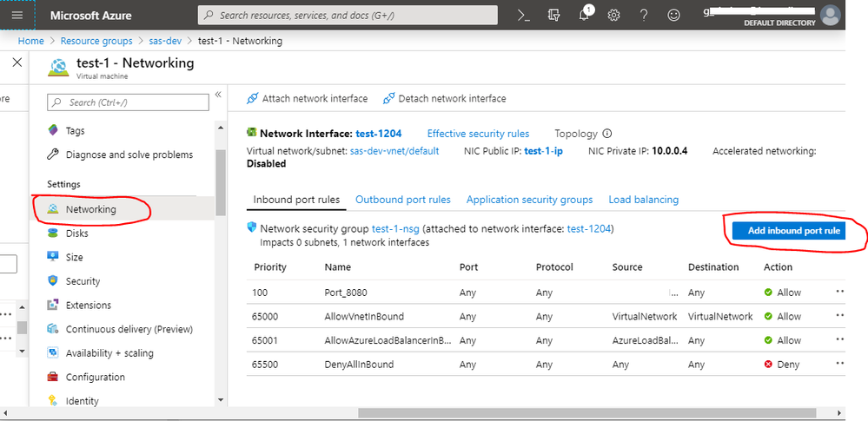Image resolution: width=868 pixels, height=421 pixels.
Task: Open the directory and subscription filter icon
Action: coord(554,15)
